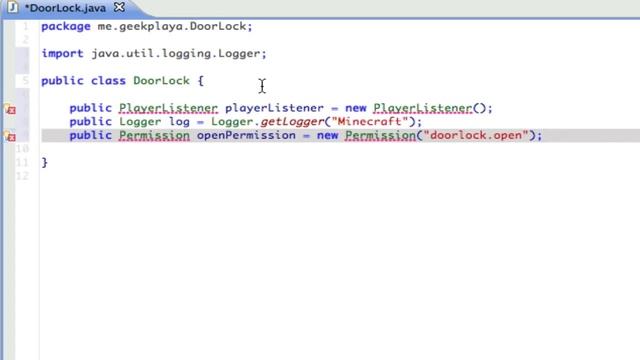640x360 pixels.
Task: Click line number 12 in the gutter
Action: [x=22, y=176]
